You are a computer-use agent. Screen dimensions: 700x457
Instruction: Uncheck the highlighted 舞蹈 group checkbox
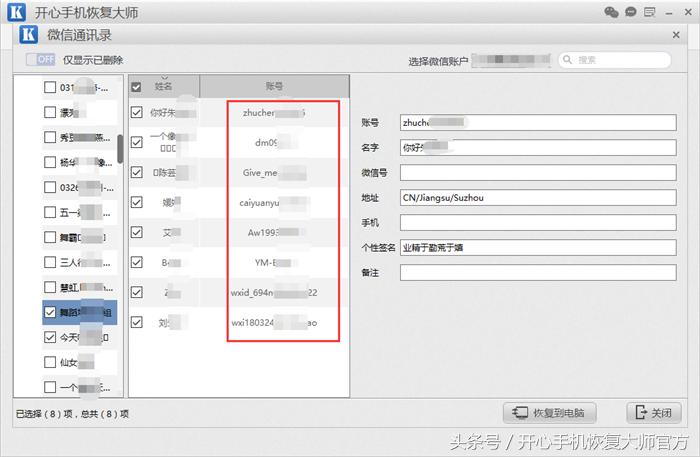[x=50, y=312]
